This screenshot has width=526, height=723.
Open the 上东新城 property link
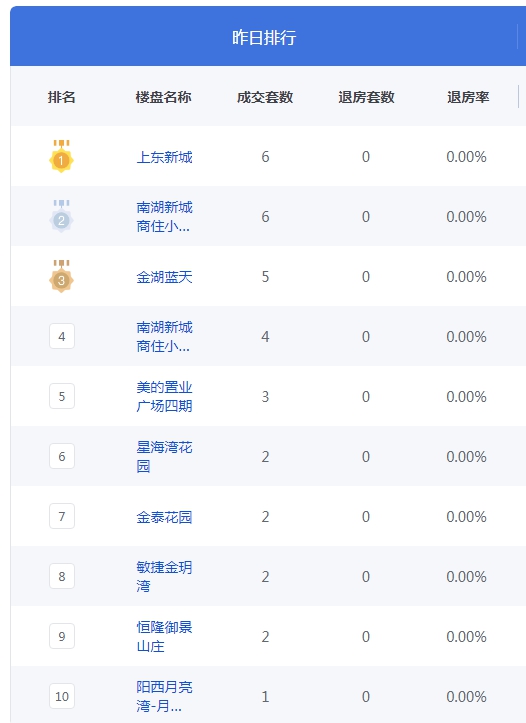pyautogui.click(x=164, y=157)
